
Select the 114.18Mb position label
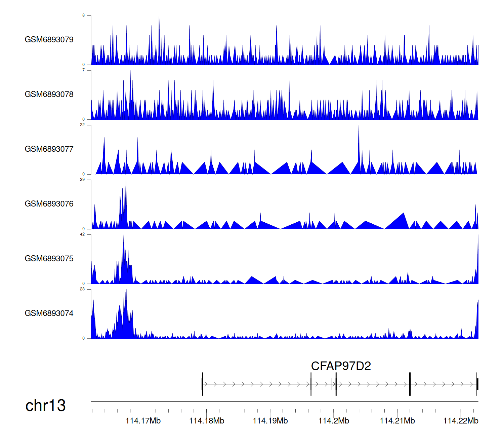click(x=207, y=421)
